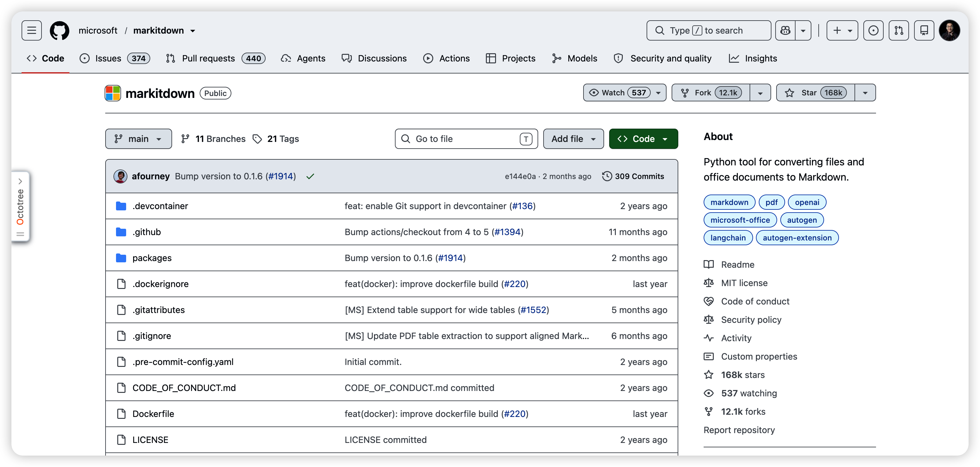Open the Actions tab
This screenshot has height=467, width=980.
[x=447, y=58]
